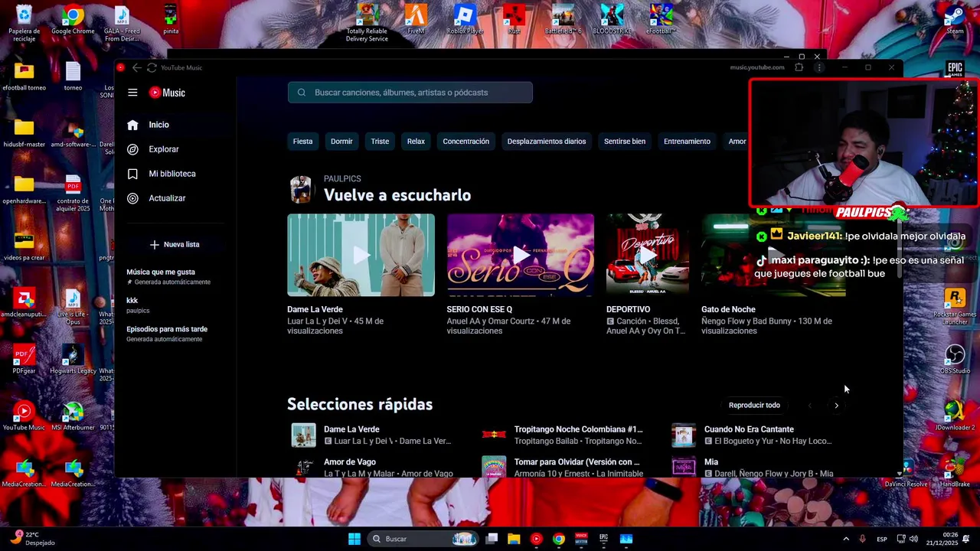
Task: Click the YouTube Music logo
Action: [167, 93]
